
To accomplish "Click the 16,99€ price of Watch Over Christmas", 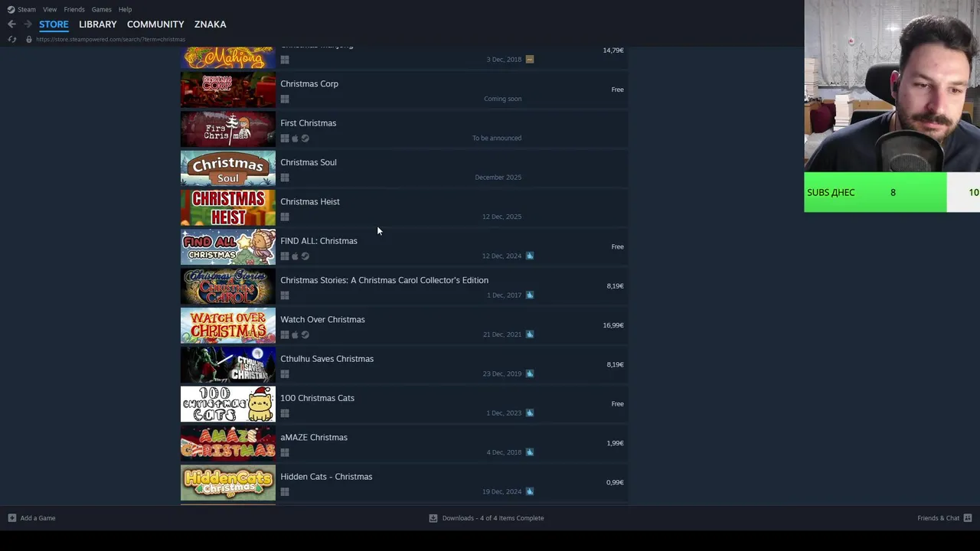I will 613,325.
